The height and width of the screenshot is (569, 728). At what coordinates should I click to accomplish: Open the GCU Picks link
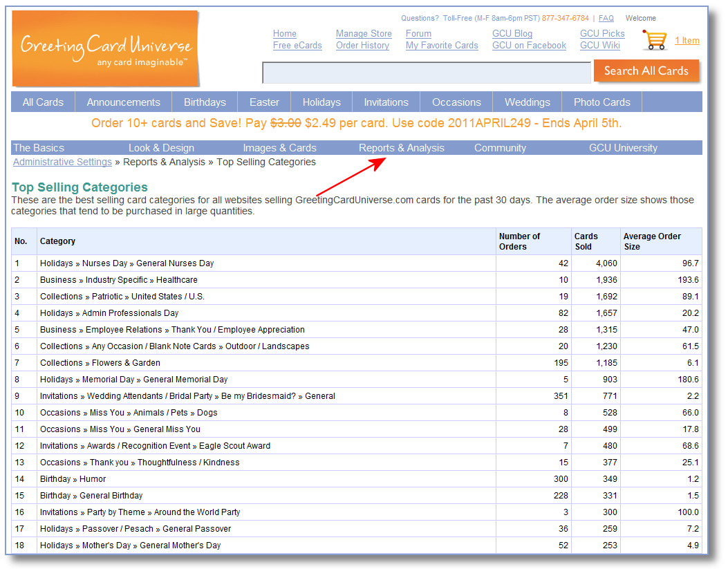click(x=602, y=33)
